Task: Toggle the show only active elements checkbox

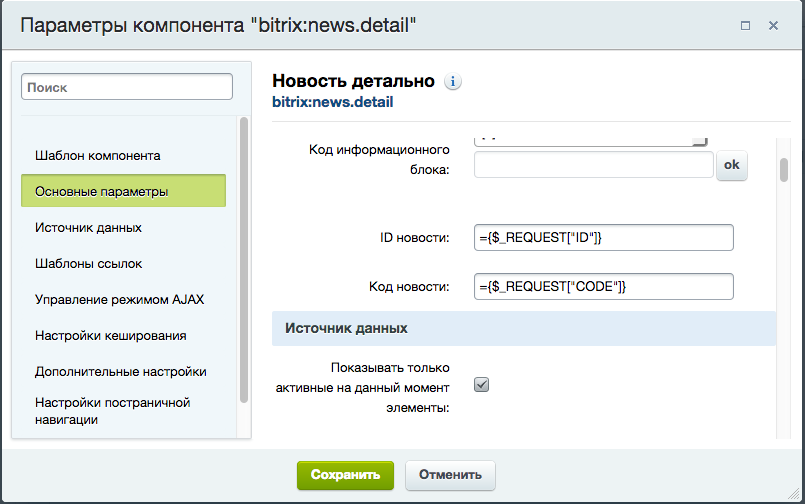Action: tap(482, 384)
